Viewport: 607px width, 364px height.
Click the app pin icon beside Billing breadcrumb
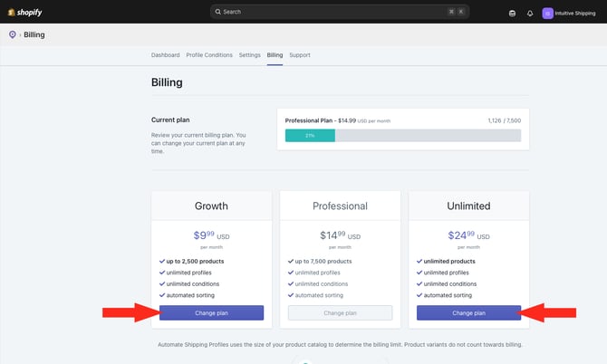coord(13,34)
